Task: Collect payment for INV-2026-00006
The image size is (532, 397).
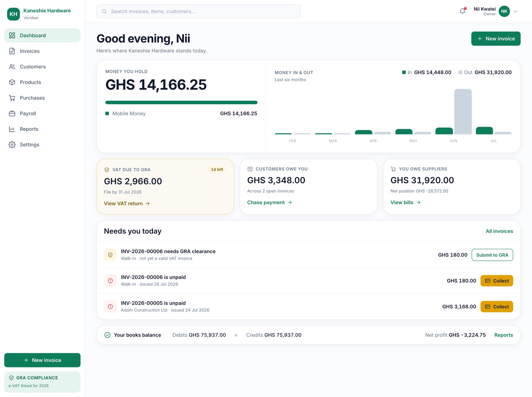Action: coord(497,281)
